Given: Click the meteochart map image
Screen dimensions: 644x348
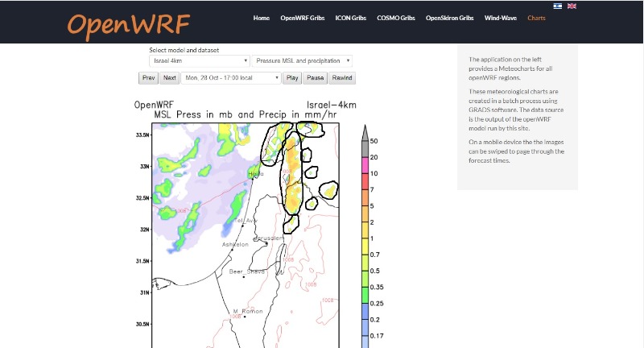Looking at the screenshot, I should coord(246,235).
